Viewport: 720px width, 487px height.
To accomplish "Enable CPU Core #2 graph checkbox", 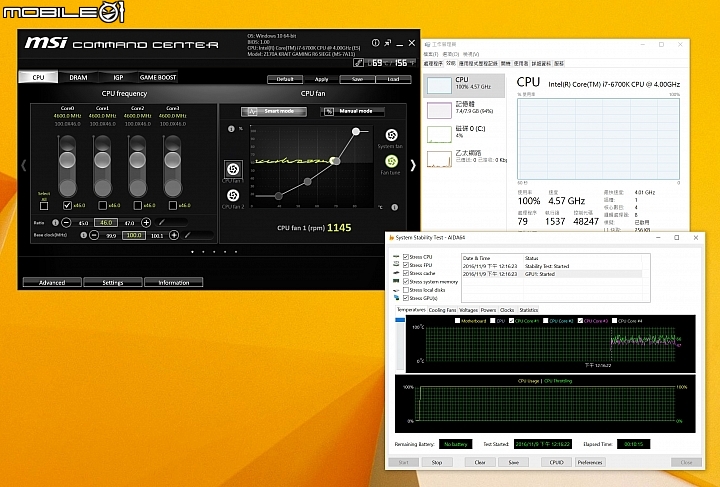I will pos(546,321).
